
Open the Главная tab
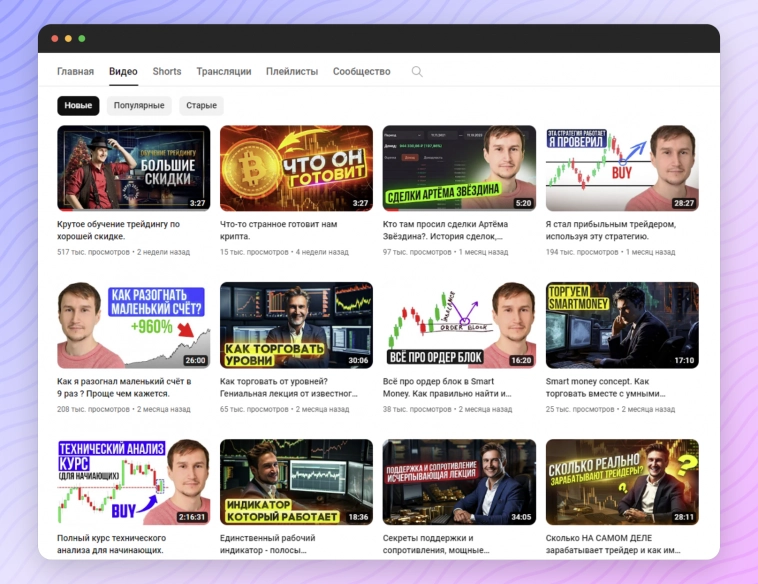(75, 72)
